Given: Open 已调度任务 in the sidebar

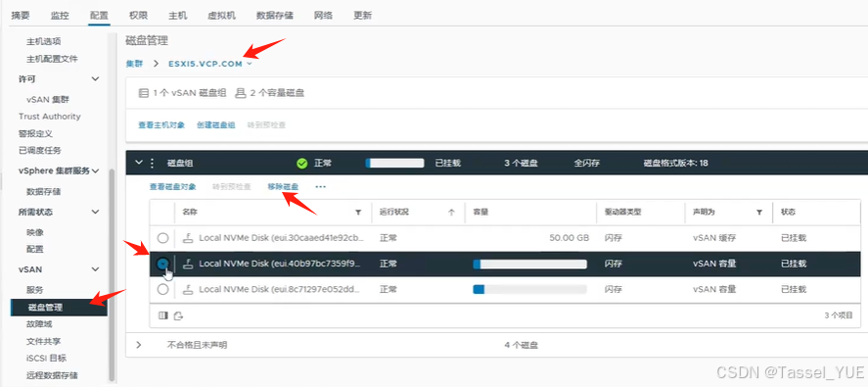Looking at the screenshot, I should coord(40,150).
